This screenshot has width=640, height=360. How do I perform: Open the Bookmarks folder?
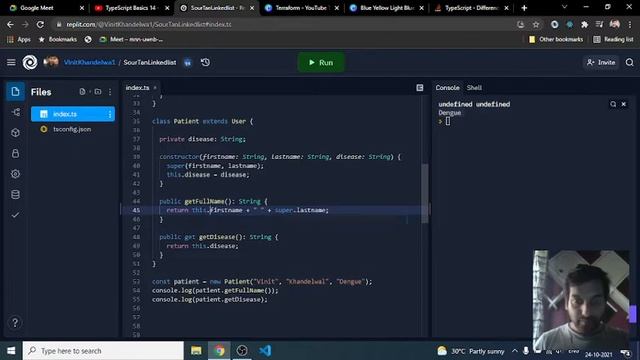[58, 40]
